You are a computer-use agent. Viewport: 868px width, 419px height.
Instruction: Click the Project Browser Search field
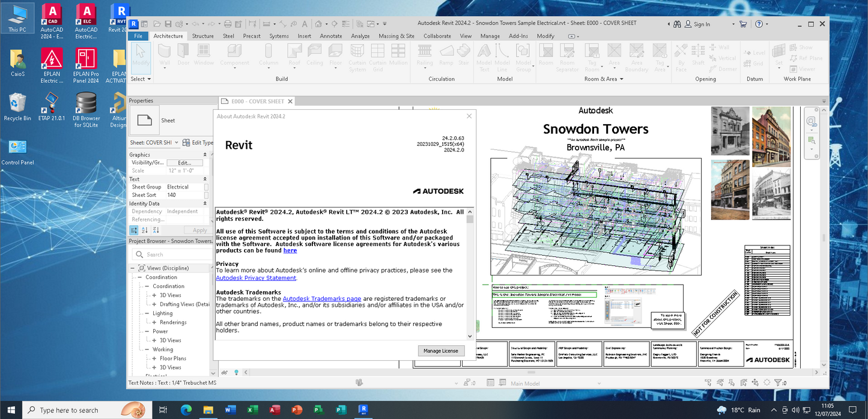(x=172, y=255)
